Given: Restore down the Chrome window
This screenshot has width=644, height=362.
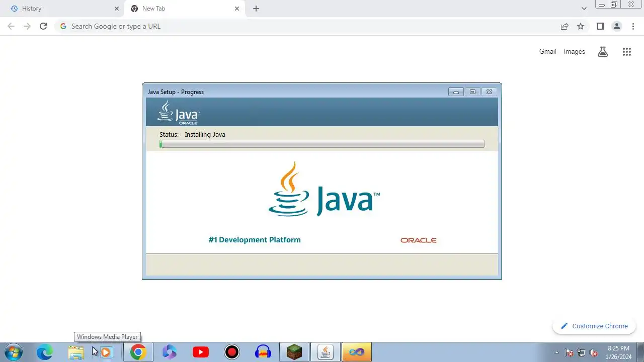Looking at the screenshot, I should (x=614, y=5).
